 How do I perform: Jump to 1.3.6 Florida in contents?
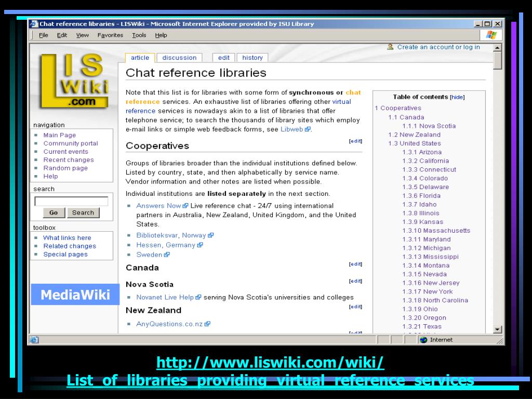(421, 196)
